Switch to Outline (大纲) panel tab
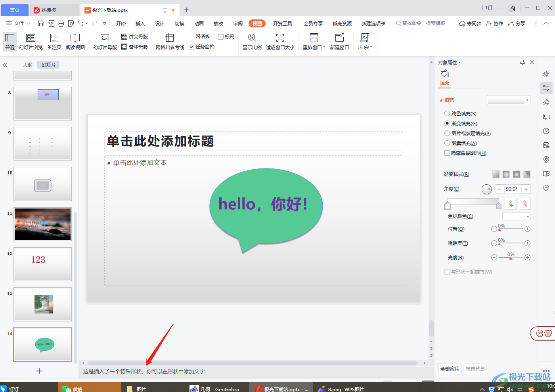The height and width of the screenshot is (392, 555). [x=28, y=65]
